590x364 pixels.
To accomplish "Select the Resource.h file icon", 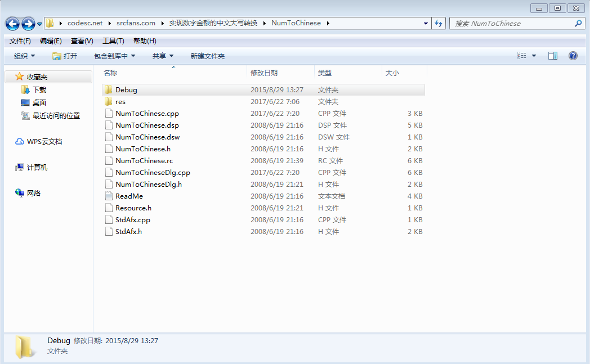I will 109,208.
